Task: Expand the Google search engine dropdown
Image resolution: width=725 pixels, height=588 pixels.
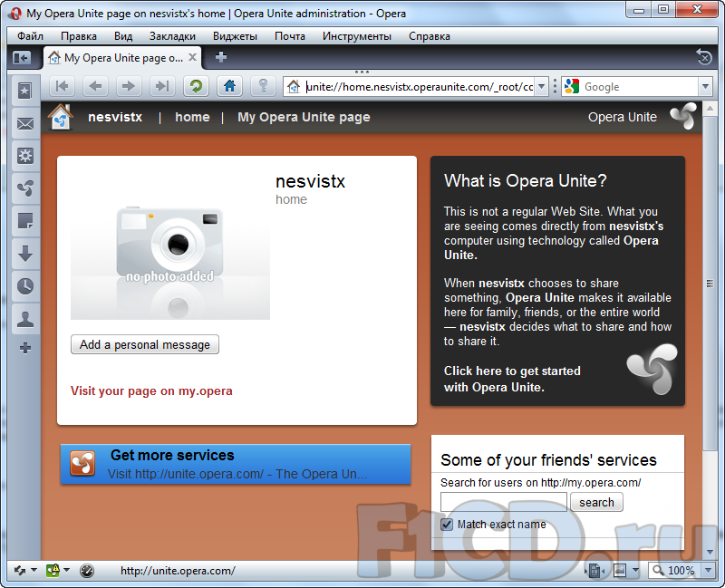Action: click(705, 86)
